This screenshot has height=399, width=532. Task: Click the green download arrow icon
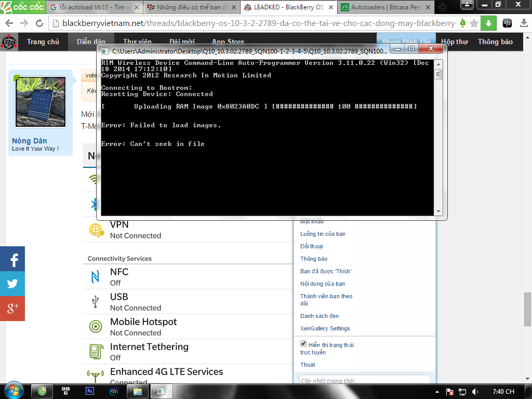488,23
